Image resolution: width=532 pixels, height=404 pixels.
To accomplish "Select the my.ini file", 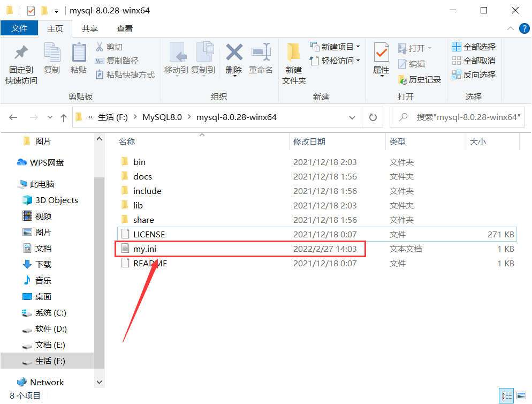I will click(145, 249).
